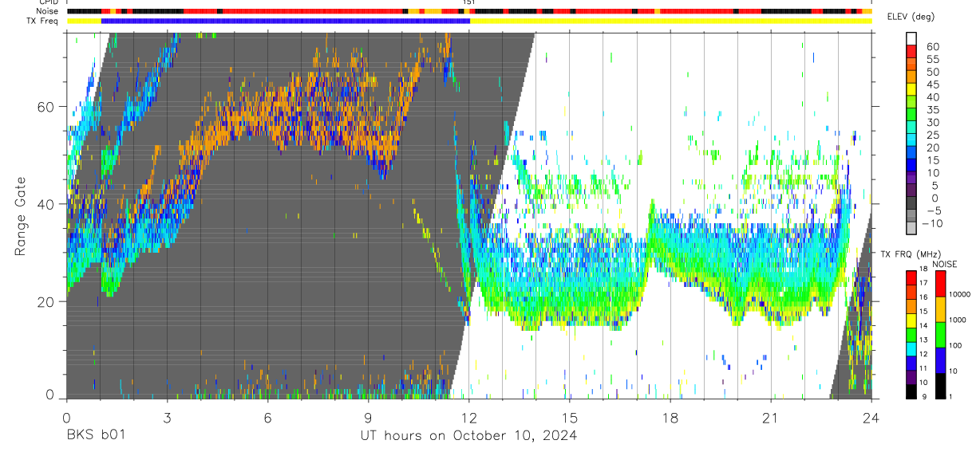Click the short yellow TX Freq segment before 1 UT

point(84,21)
